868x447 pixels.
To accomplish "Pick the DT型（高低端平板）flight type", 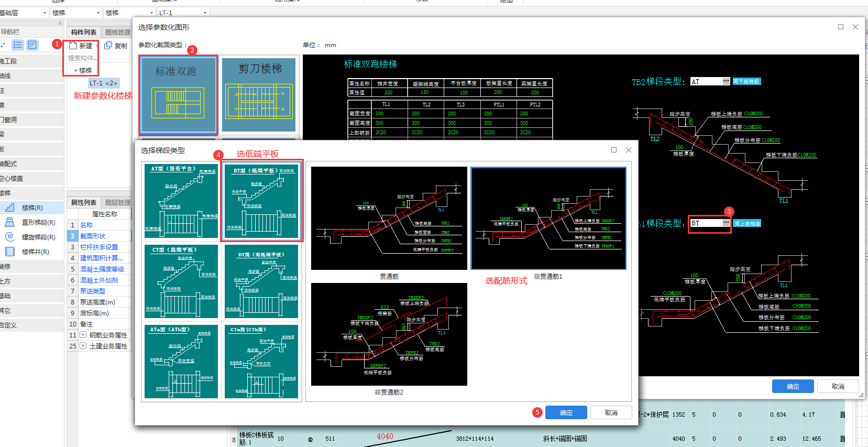I will pyautogui.click(x=261, y=281).
